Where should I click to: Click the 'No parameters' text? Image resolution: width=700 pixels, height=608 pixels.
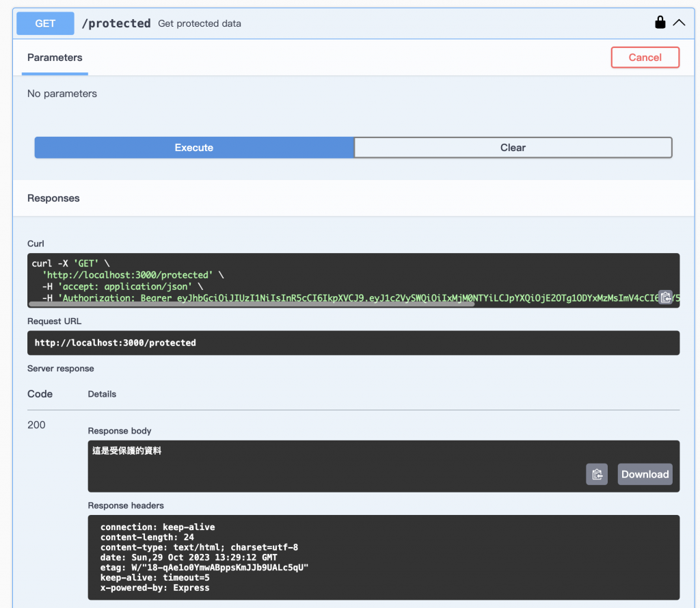coord(62,94)
